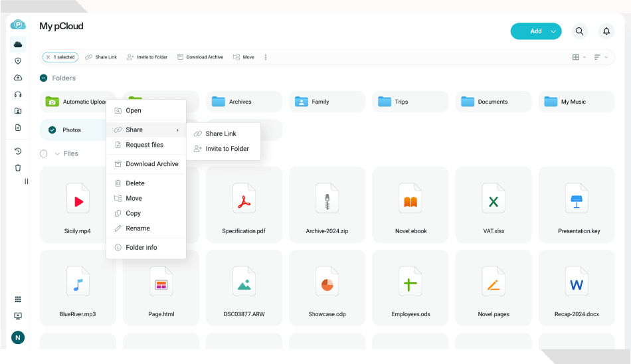631x364 pixels.
Task: Open the Trips folder
Action: 410,102
